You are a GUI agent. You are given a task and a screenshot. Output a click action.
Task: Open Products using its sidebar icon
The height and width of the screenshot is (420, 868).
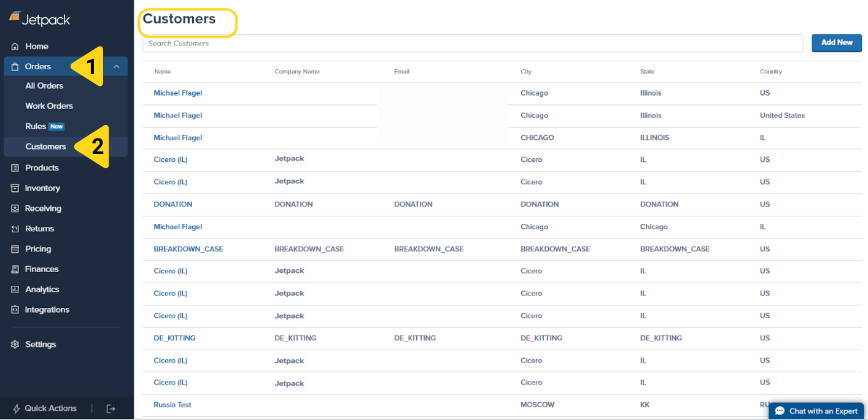click(15, 167)
